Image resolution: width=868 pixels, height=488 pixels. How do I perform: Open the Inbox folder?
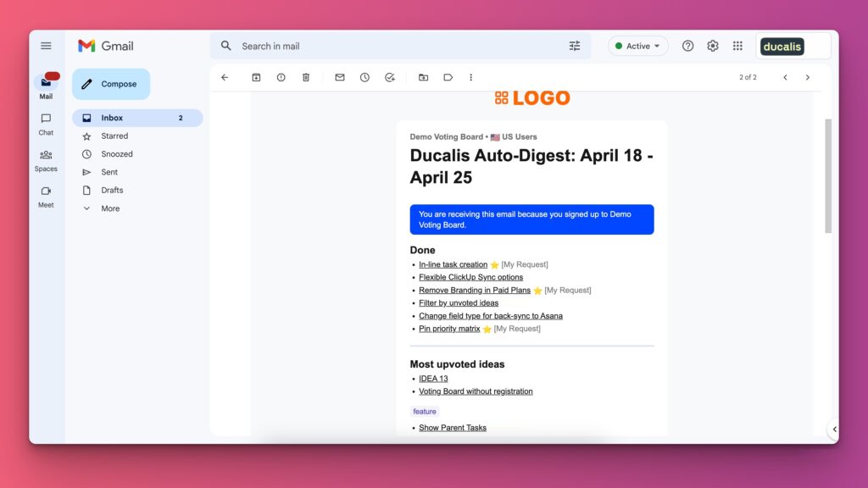pyautogui.click(x=137, y=118)
